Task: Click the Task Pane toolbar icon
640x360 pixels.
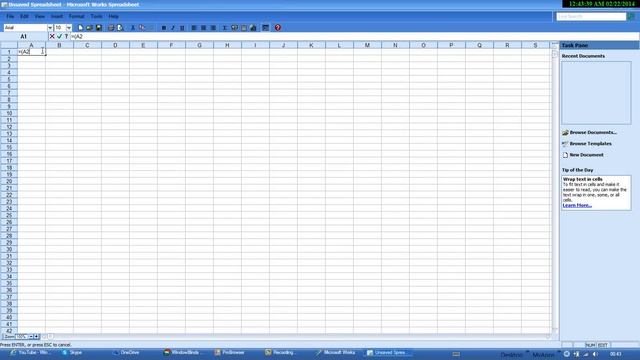Action: pos(265,28)
